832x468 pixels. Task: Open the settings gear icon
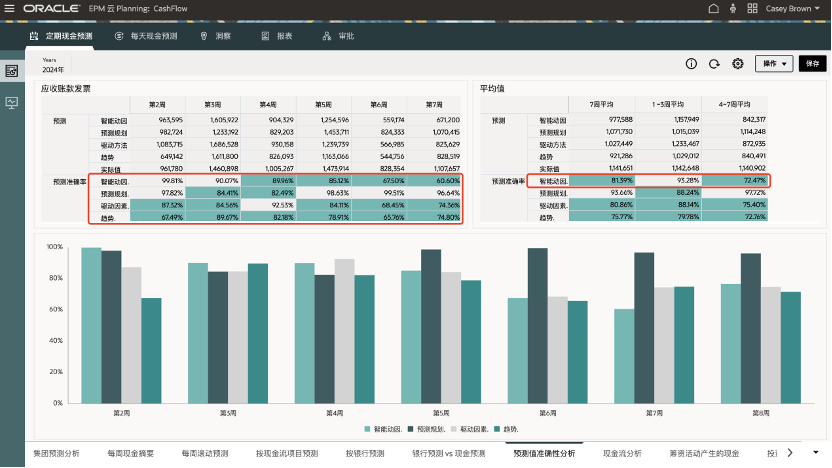[x=737, y=63]
